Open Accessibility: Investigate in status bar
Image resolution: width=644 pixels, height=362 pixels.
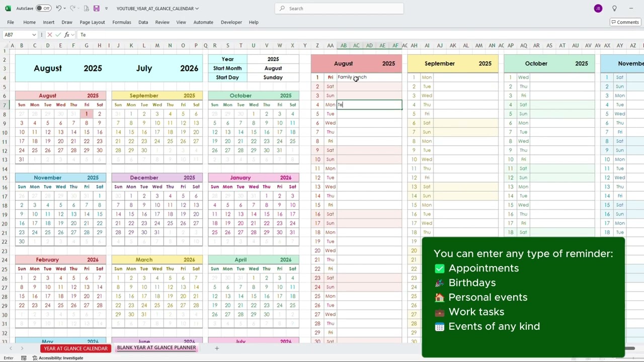click(x=58, y=358)
